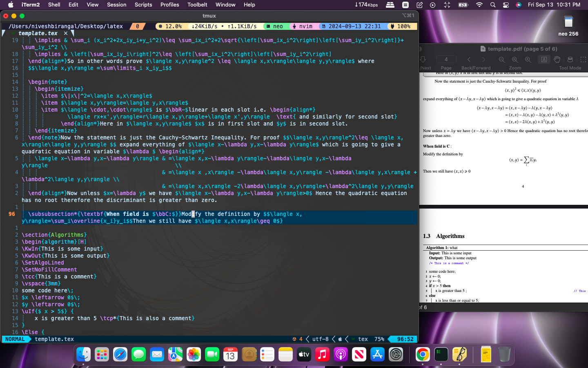The height and width of the screenshot is (368, 588).
Task: Switch to iTerm2 in the Dock
Action: (x=441, y=354)
